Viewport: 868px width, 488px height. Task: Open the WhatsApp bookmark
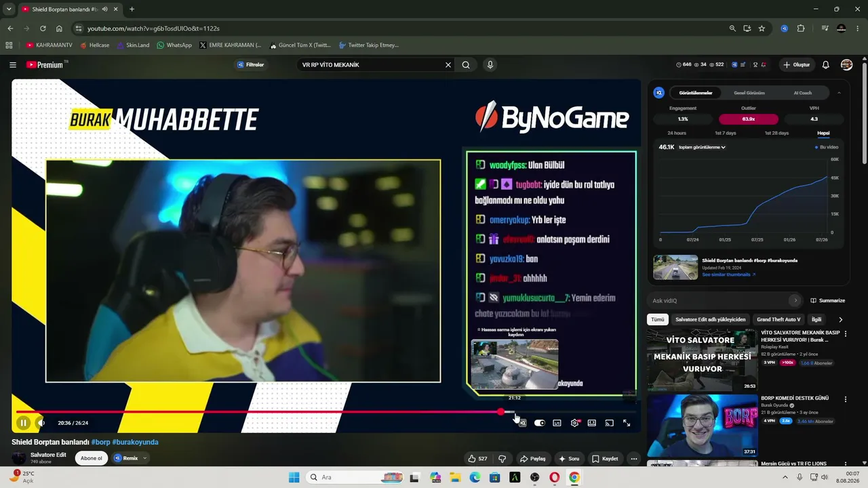174,45
